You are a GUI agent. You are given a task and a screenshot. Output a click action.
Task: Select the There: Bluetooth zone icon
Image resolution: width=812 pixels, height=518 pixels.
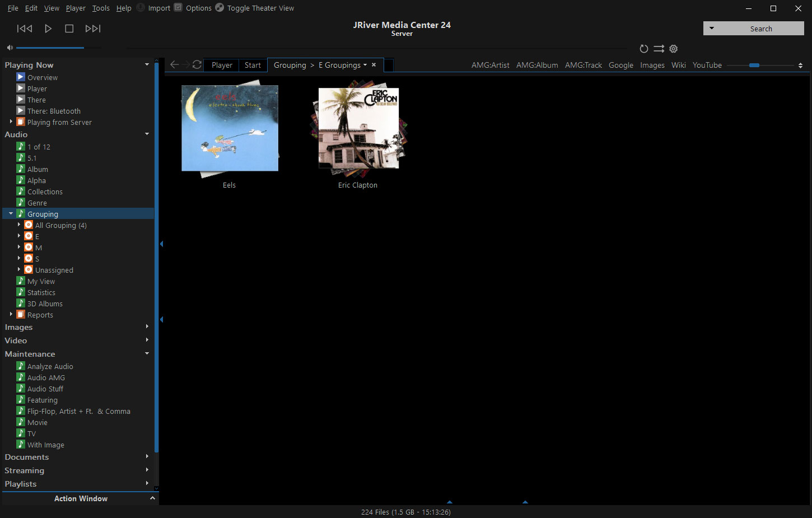tap(21, 111)
